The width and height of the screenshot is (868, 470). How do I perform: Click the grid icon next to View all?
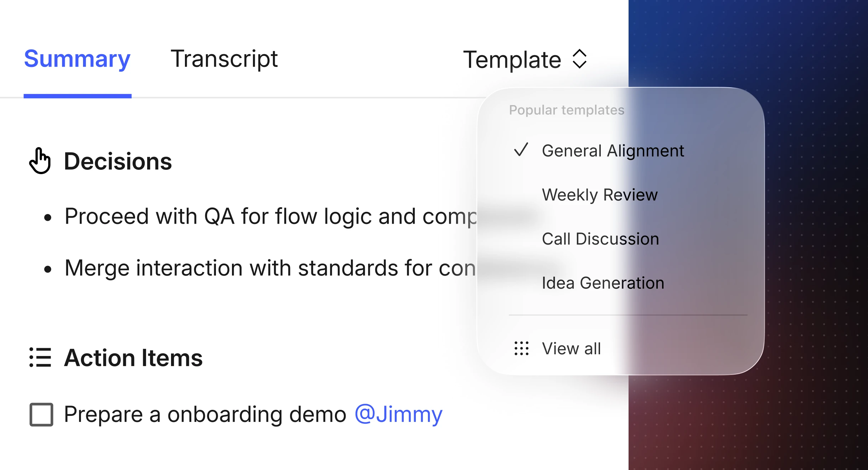pyautogui.click(x=521, y=349)
